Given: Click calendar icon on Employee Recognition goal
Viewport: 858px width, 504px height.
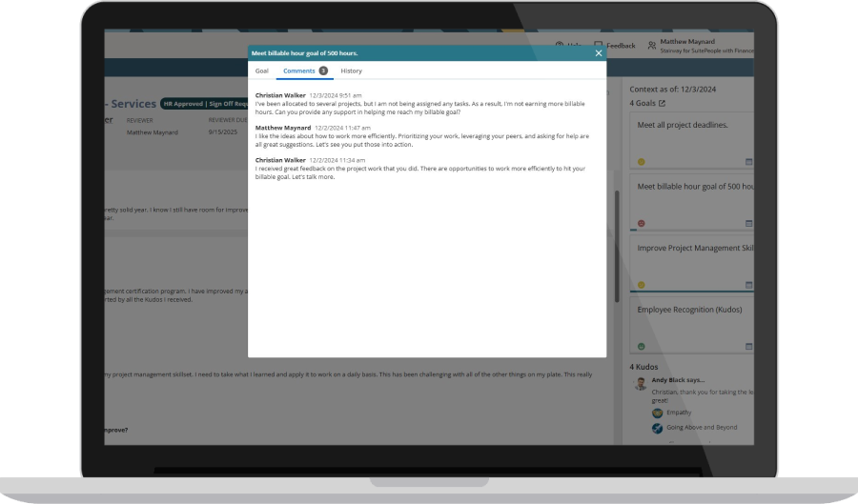Looking at the screenshot, I should (748, 346).
